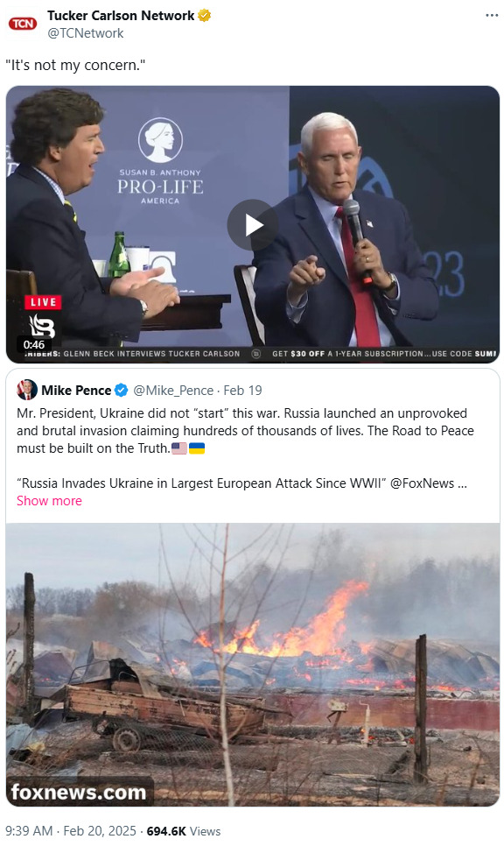Open the @TCNetwork handle link
Image resolution: width=504 pixels, height=846 pixels.
pos(85,33)
